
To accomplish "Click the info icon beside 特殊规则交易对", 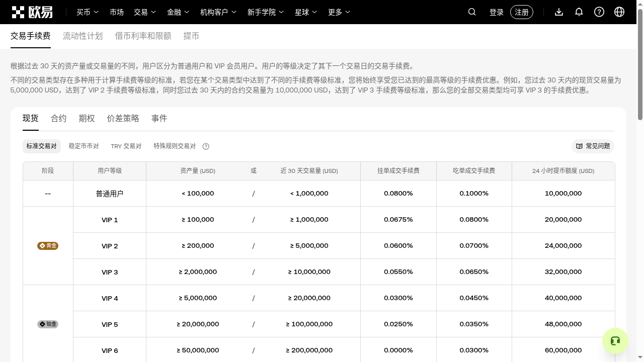I will click(206, 146).
